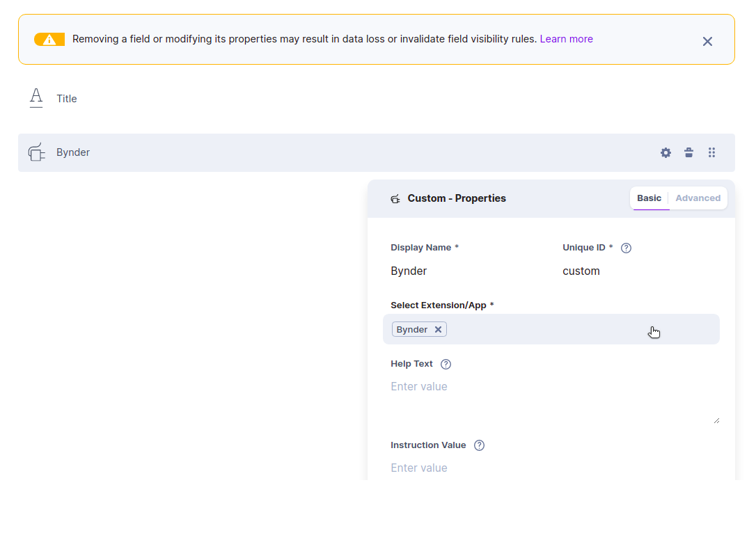Click the Help Text resize handle
This screenshot has width=756, height=533.
pyautogui.click(x=716, y=421)
